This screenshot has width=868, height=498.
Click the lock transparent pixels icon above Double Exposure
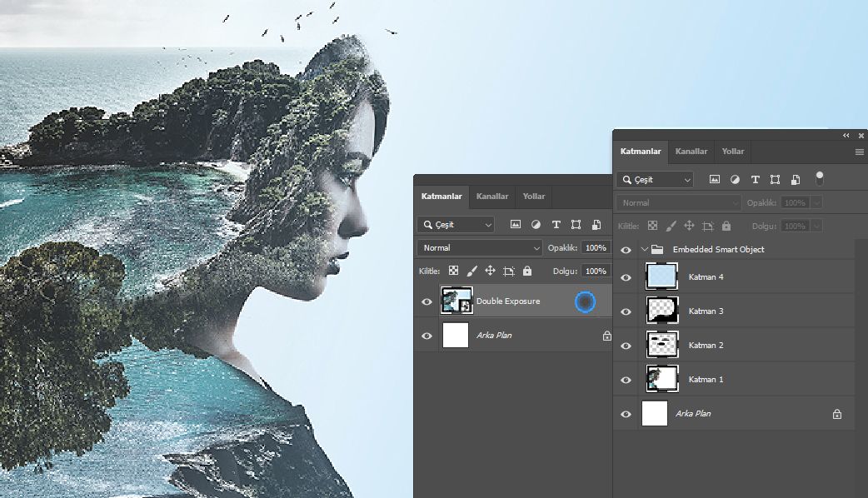click(454, 271)
